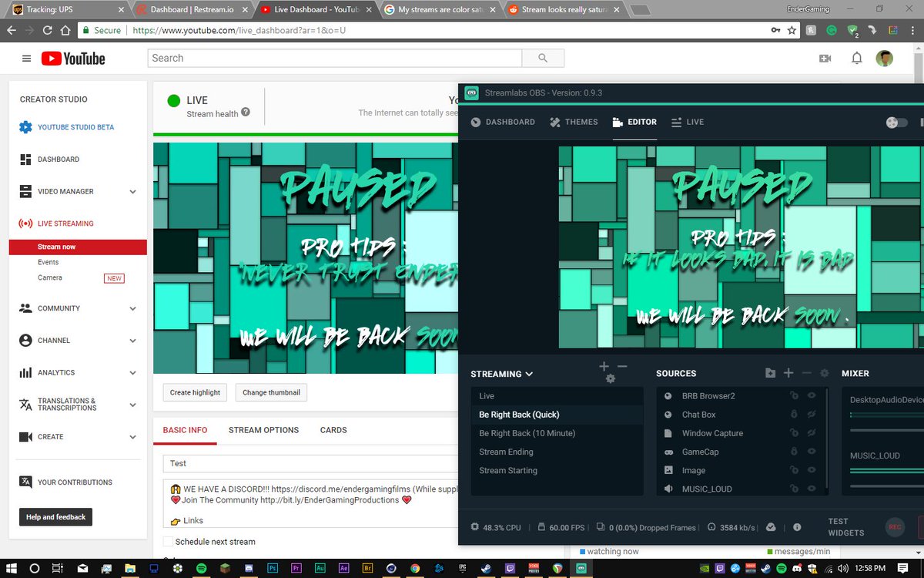
Task: Open source properties gear in Sources header
Action: [825, 373]
